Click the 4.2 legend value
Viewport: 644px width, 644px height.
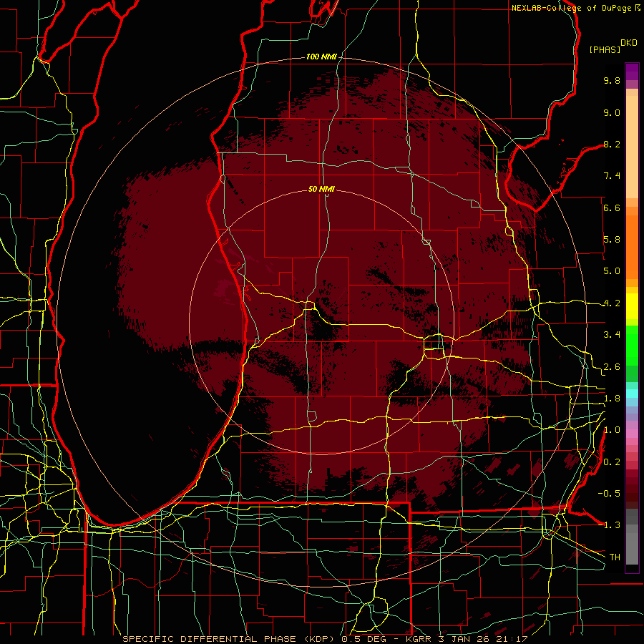coord(612,303)
